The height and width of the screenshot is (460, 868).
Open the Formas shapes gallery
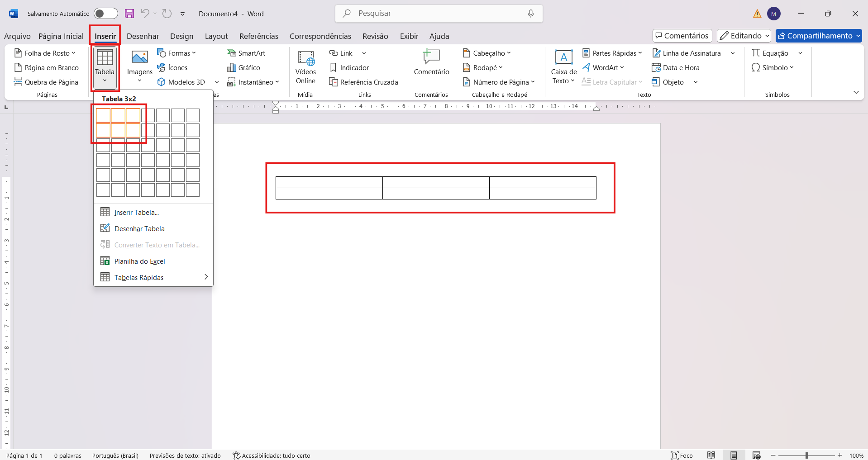pos(176,53)
